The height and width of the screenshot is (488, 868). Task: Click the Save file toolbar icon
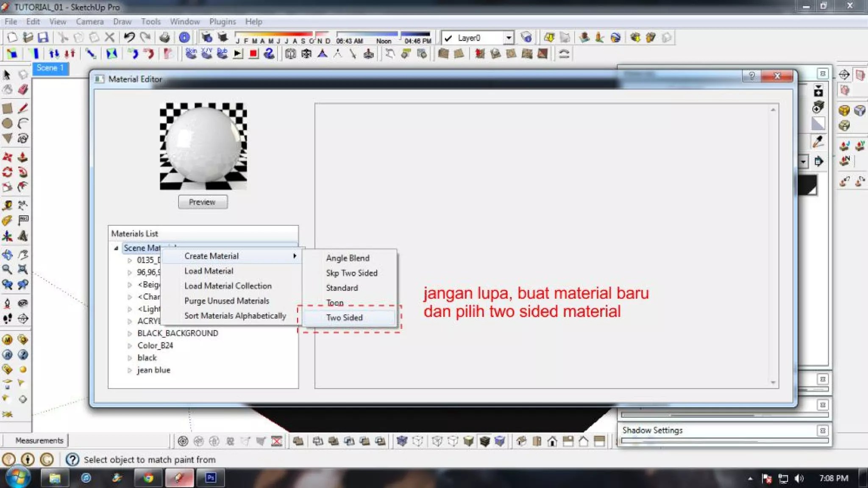click(43, 38)
